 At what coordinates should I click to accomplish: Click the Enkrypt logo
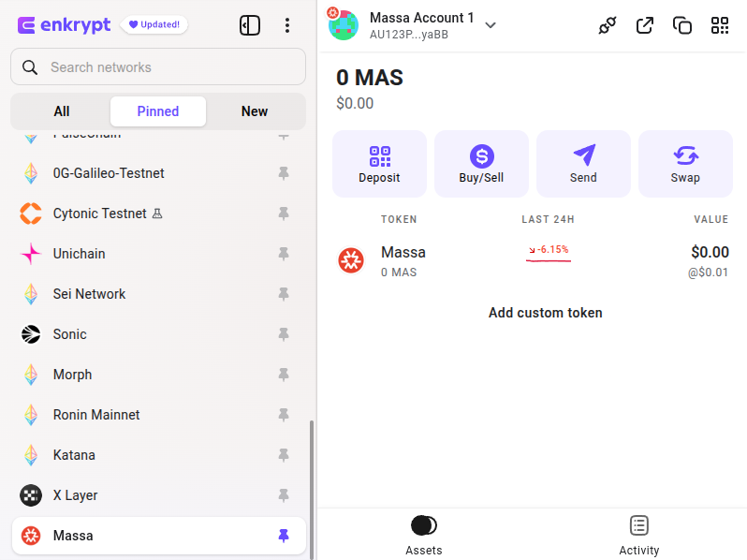pyautogui.click(x=64, y=24)
